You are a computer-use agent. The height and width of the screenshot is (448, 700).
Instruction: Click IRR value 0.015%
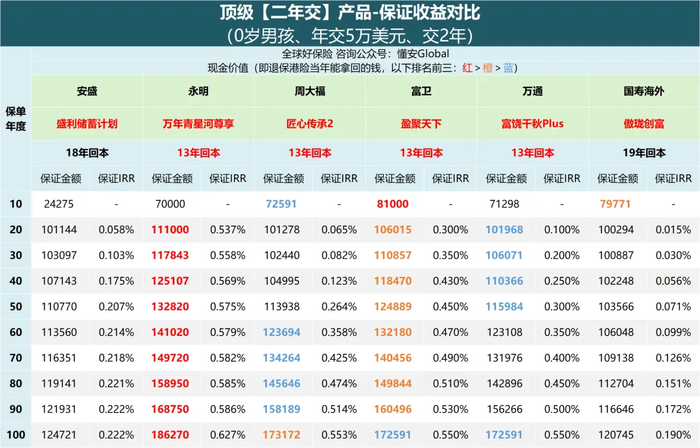tap(673, 230)
